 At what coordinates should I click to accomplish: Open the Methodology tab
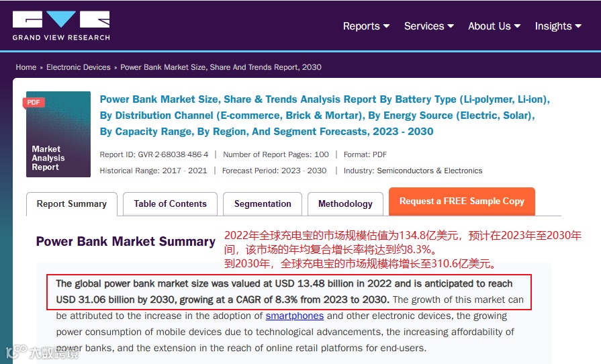pyautogui.click(x=345, y=204)
